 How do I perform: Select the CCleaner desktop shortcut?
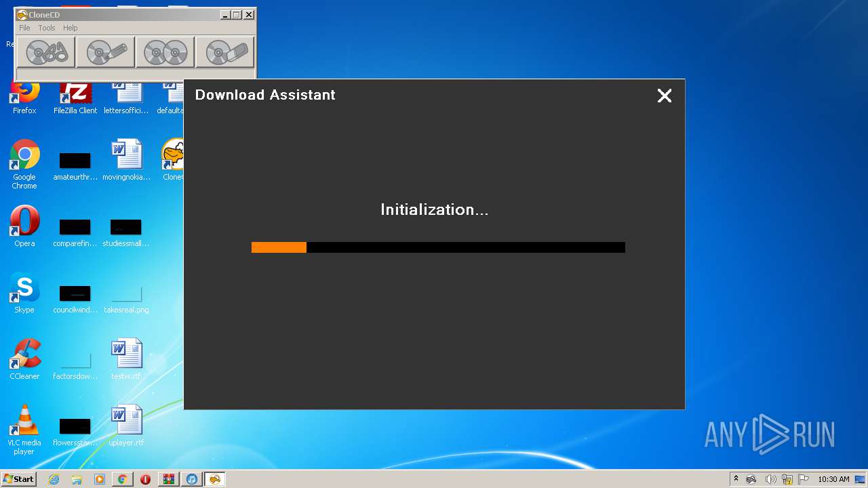click(24, 359)
